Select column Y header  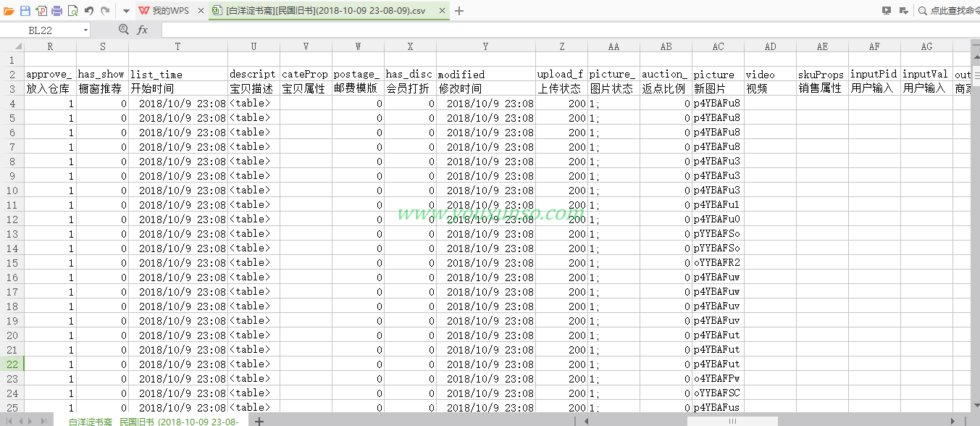click(485, 46)
